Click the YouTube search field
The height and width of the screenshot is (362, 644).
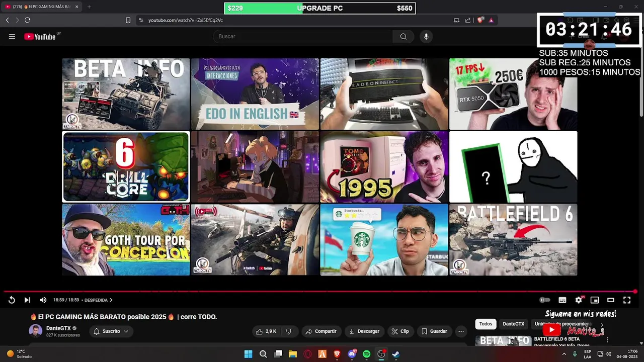click(303, 36)
